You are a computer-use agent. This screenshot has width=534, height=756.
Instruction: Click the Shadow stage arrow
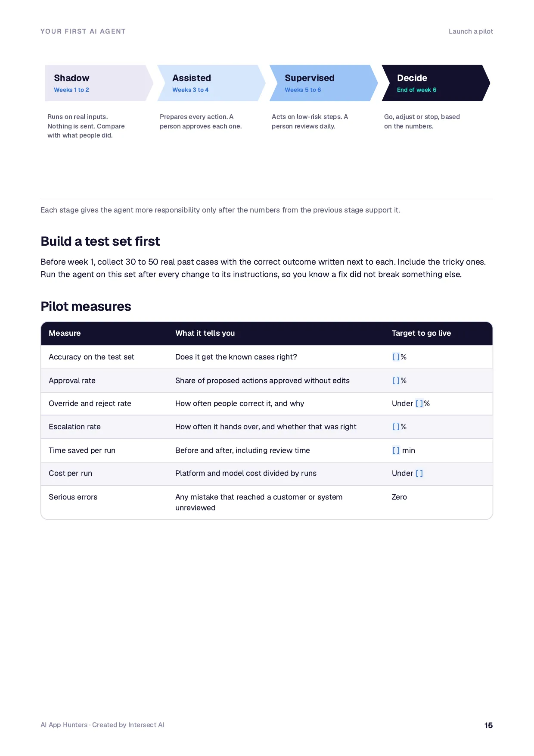click(99, 83)
